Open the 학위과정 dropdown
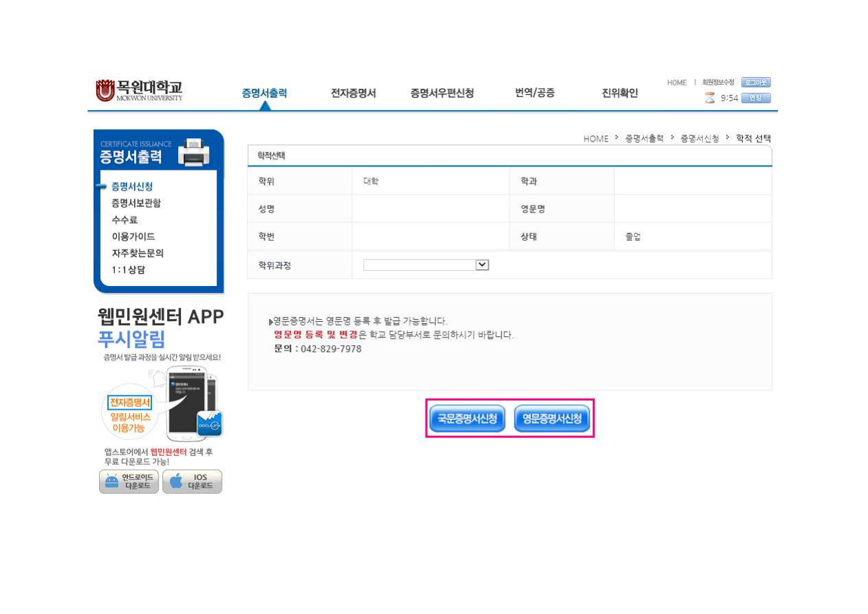Image resolution: width=868 pixels, height=614 pixels. pyautogui.click(x=426, y=265)
